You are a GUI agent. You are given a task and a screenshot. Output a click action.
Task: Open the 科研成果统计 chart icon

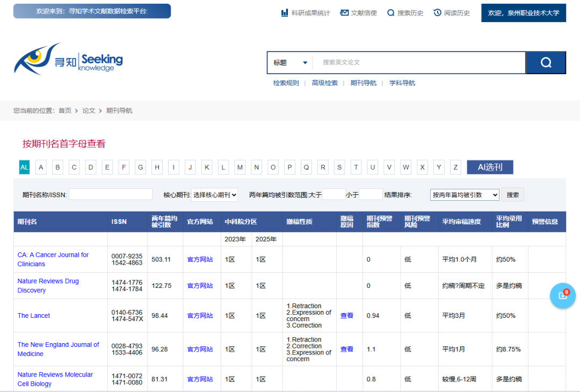click(285, 13)
